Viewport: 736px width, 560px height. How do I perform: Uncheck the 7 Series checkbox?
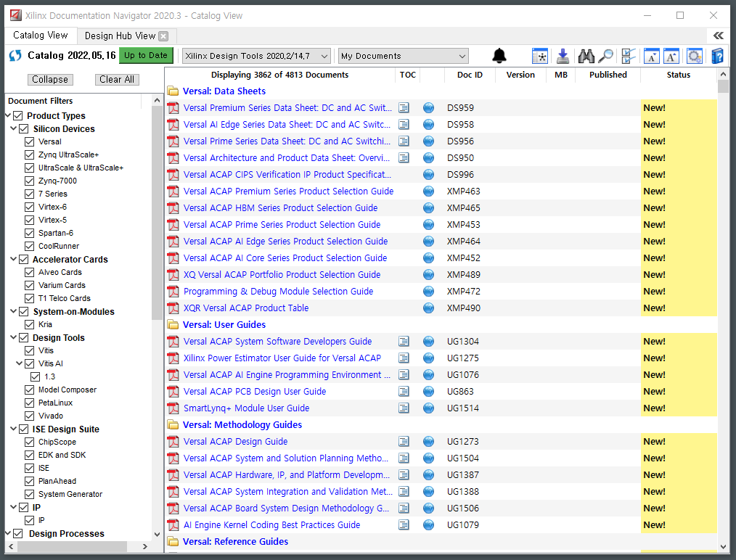point(30,194)
